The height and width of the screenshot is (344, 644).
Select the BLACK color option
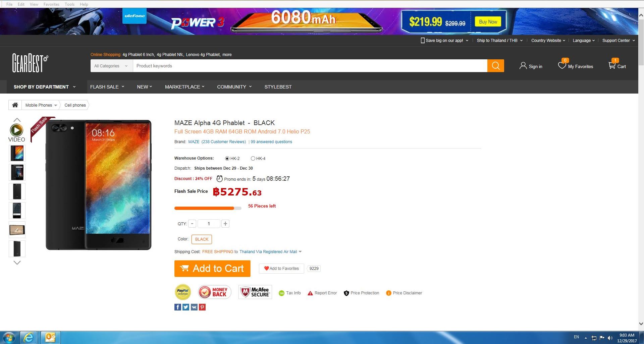click(202, 239)
